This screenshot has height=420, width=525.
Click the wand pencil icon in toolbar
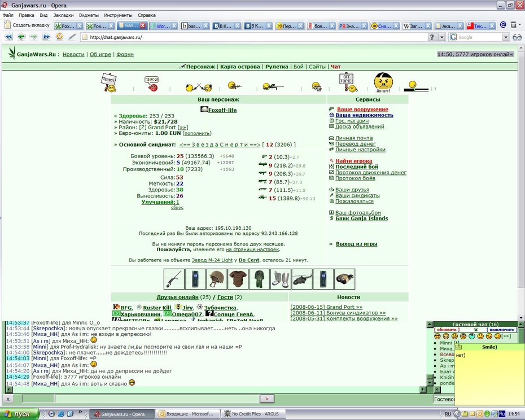click(x=72, y=37)
